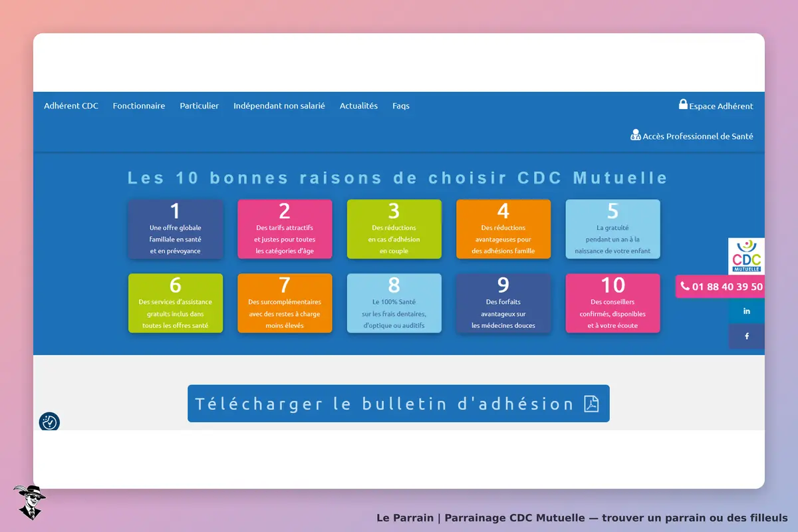798x532 pixels.
Task: Click the Le Parrain Parrainage CDC Mutuelle caption
Action: click(x=582, y=518)
